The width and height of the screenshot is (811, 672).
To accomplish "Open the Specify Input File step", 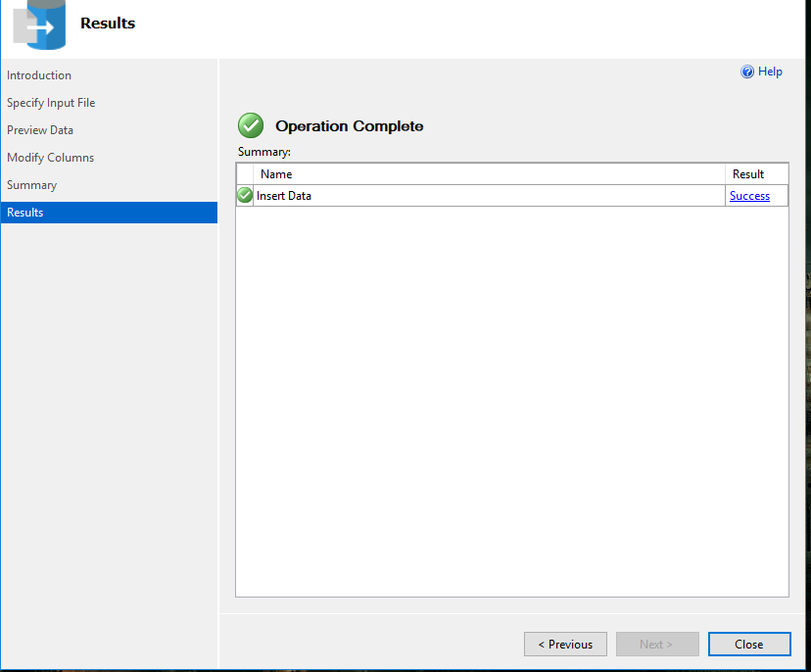I will click(51, 103).
